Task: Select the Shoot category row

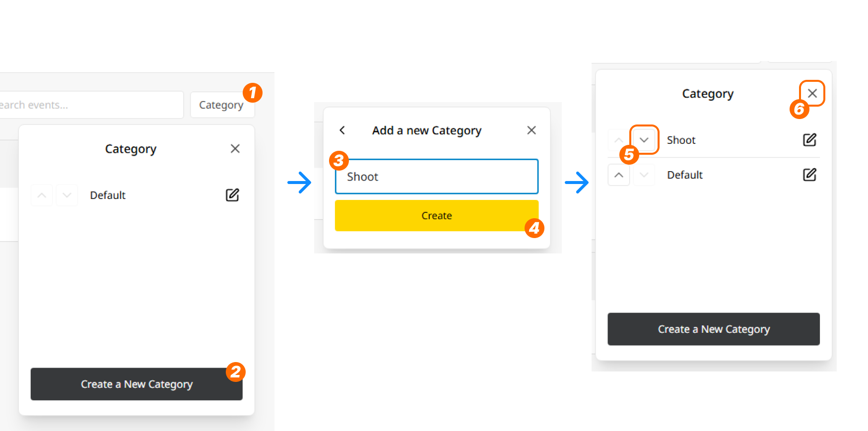Action: [x=714, y=140]
